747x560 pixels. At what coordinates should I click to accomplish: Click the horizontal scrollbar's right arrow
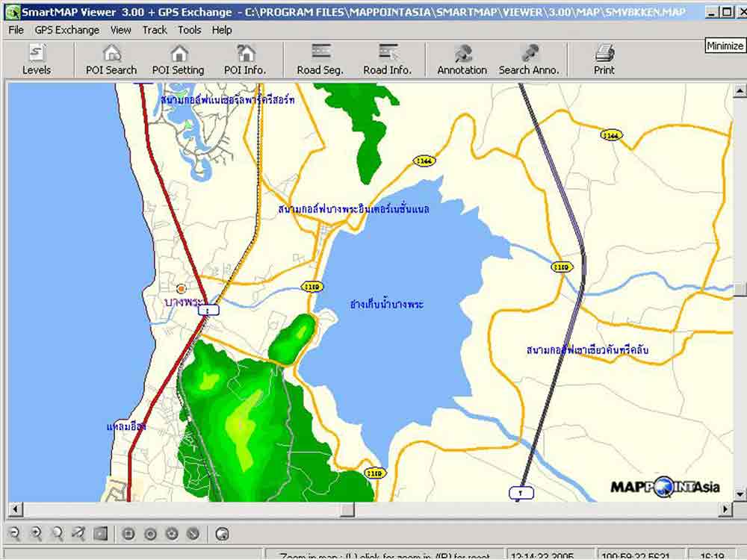[725, 509]
